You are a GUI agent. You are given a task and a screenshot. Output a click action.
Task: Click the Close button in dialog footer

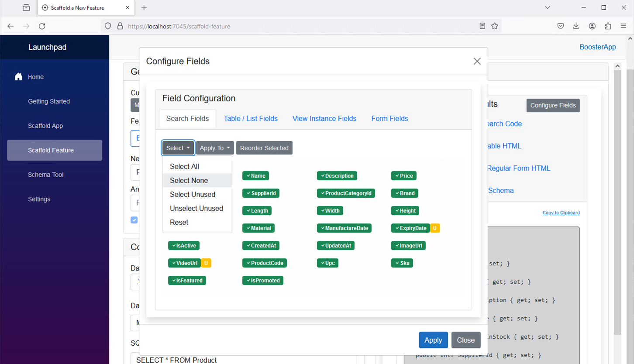466,340
